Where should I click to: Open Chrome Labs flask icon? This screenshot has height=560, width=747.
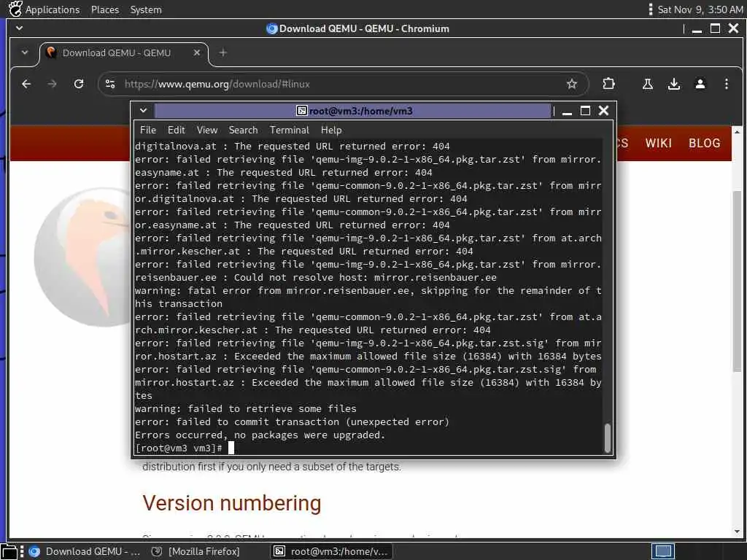point(648,84)
